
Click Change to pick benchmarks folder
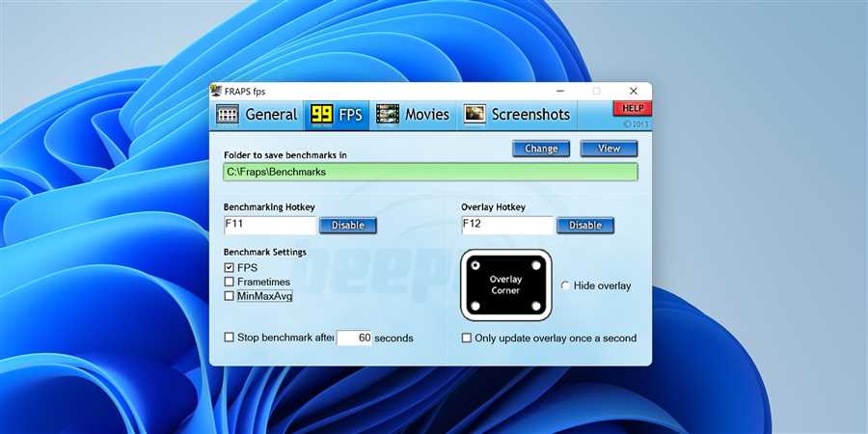[x=541, y=149]
